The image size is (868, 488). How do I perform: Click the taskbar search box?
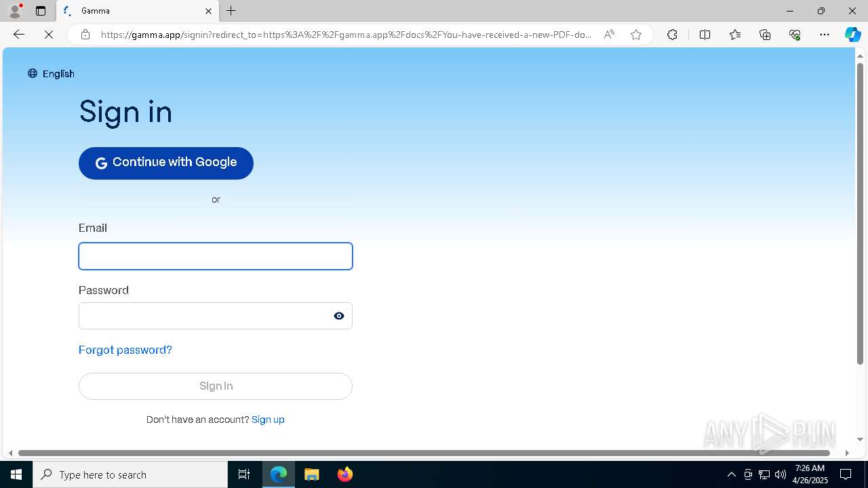130,474
